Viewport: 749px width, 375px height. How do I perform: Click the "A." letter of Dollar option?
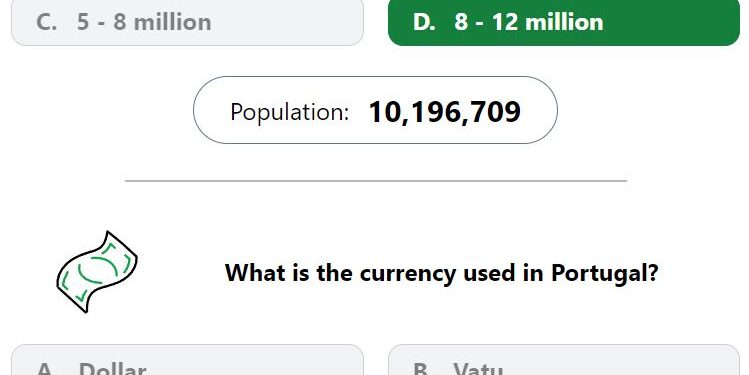click(46, 368)
